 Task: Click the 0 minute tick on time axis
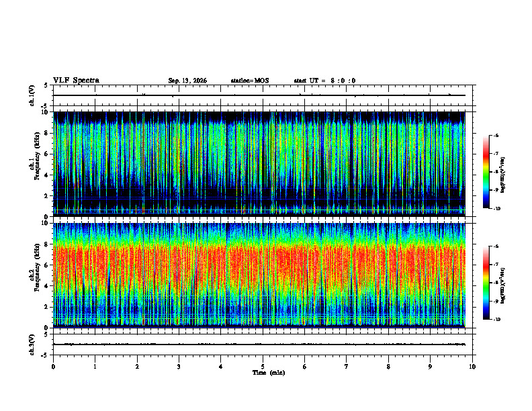(x=53, y=367)
